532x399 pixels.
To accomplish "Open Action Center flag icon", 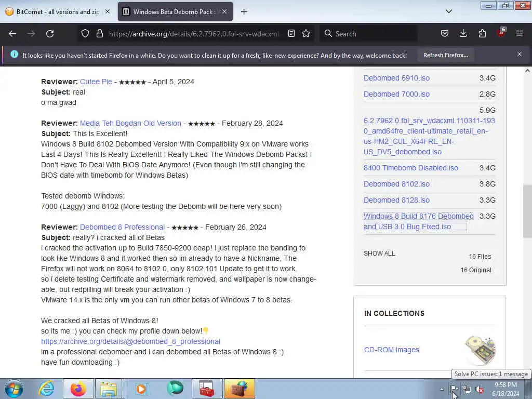I will pos(454,389).
